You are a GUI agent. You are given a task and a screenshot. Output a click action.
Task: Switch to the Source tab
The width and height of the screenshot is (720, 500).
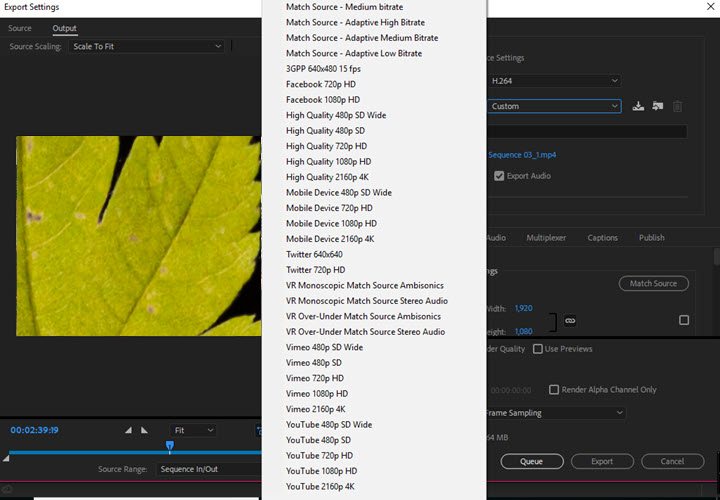[20, 28]
